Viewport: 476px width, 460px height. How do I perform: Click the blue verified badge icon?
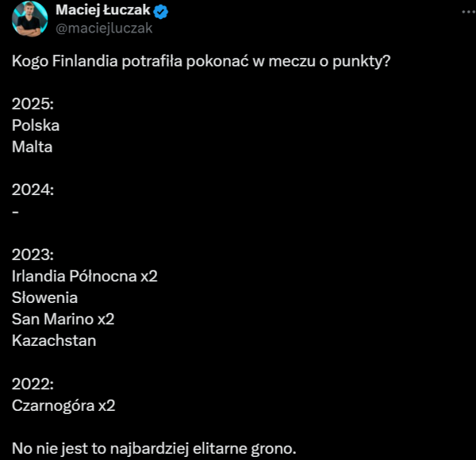coord(161,12)
